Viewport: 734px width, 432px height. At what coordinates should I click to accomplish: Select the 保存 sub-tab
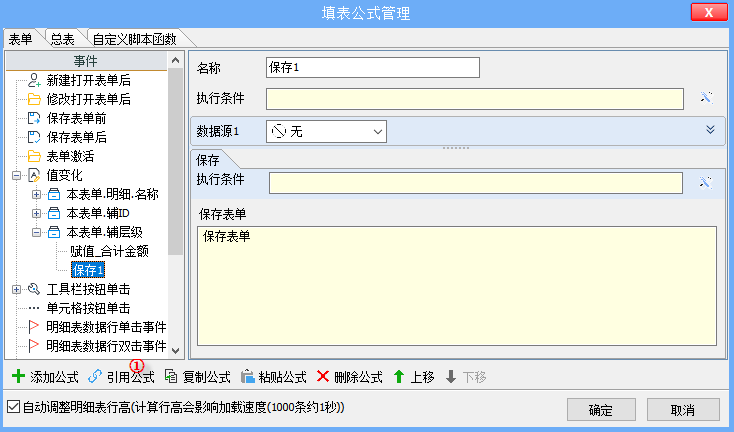pyautogui.click(x=208, y=160)
